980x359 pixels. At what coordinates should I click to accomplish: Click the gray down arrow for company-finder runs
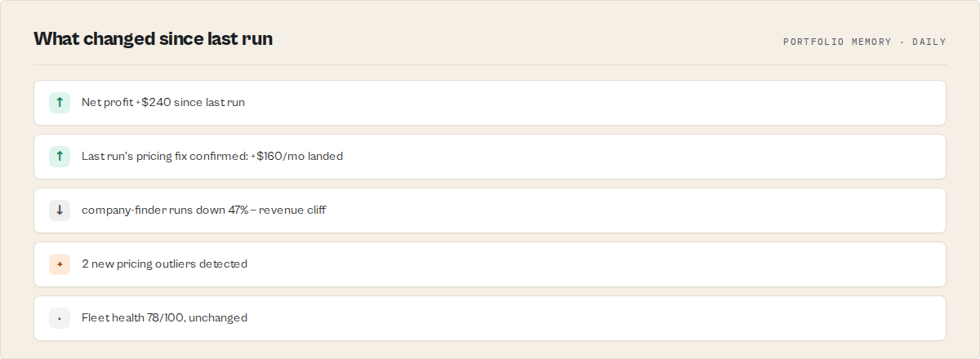pos(60,211)
